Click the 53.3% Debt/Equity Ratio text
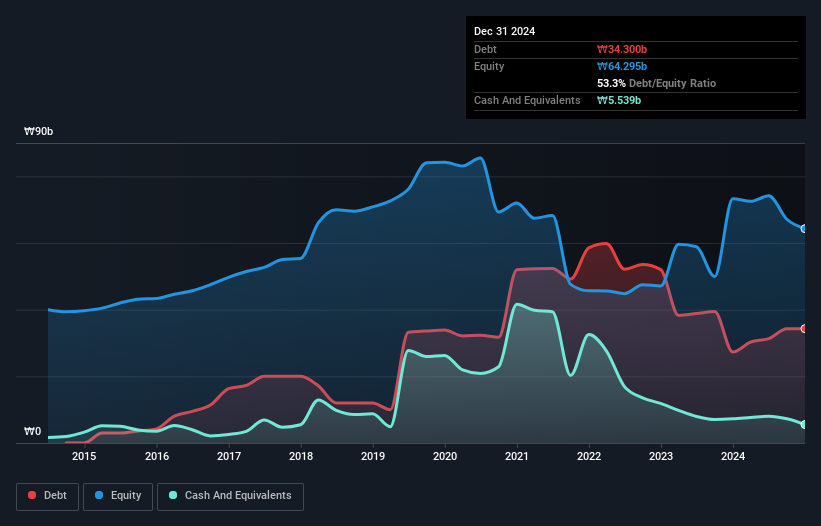 pyautogui.click(x=657, y=83)
